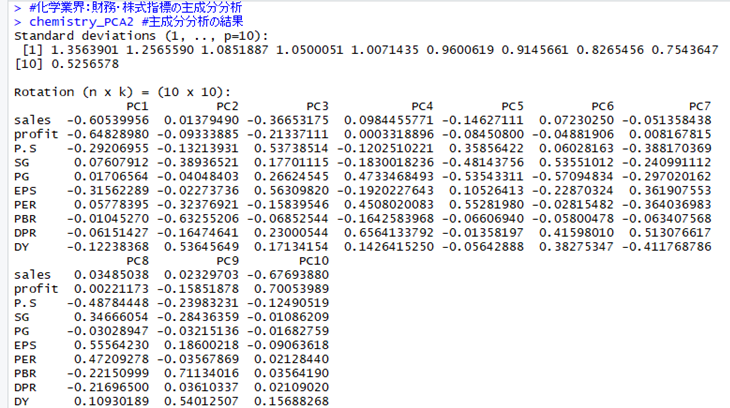
Task: Click P.S PC8 loading -0.48784448
Action: (108, 303)
